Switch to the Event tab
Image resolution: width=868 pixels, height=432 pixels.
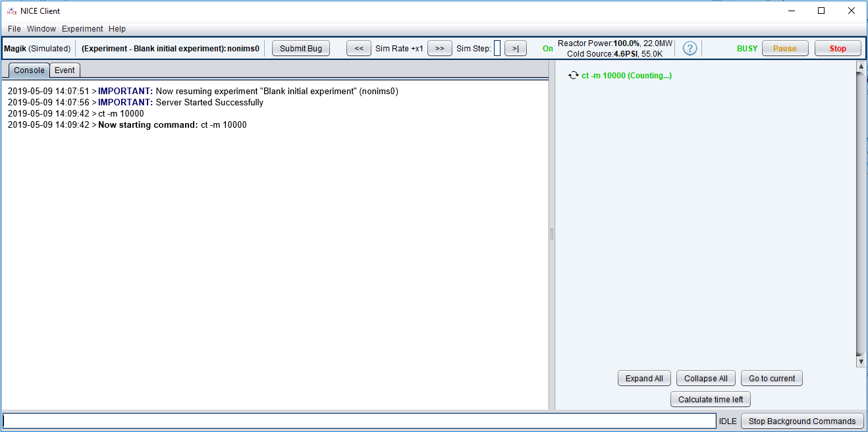coord(65,70)
